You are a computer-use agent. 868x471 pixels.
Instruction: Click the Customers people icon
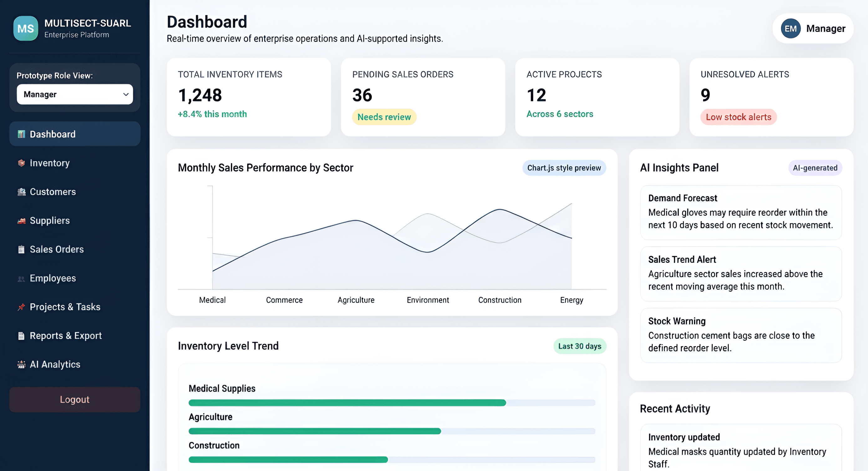[21, 192]
